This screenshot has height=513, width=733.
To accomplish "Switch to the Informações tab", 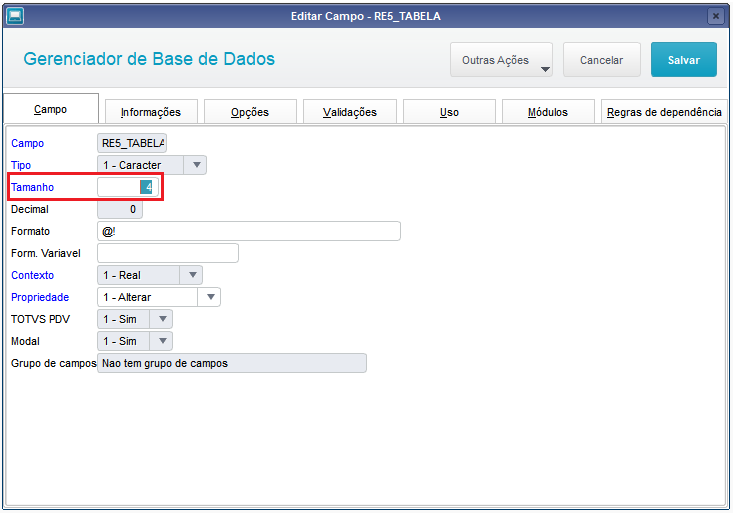I will (151, 112).
